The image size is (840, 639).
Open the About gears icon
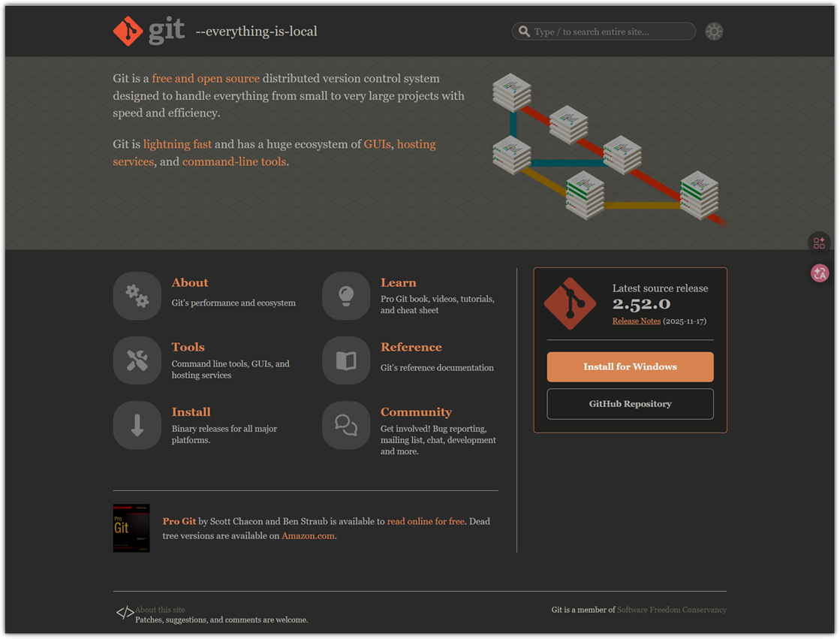(137, 296)
